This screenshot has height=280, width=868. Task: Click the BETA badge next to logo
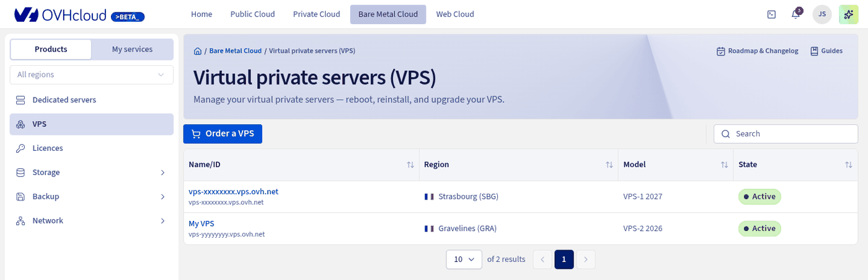127,17
